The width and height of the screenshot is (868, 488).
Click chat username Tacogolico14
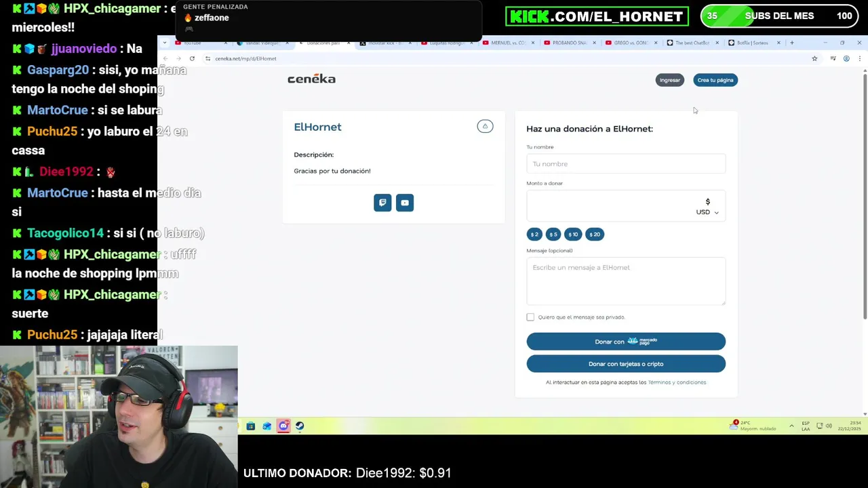tap(65, 233)
